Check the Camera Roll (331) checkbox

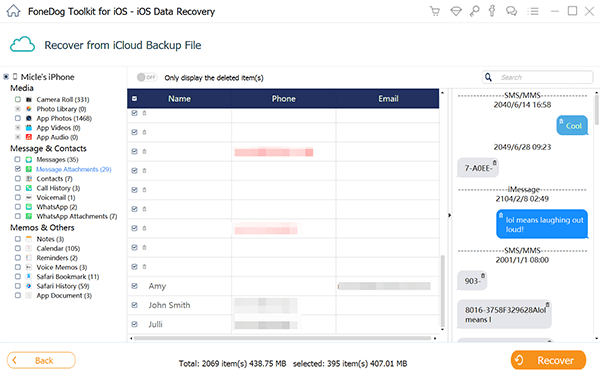[18, 100]
